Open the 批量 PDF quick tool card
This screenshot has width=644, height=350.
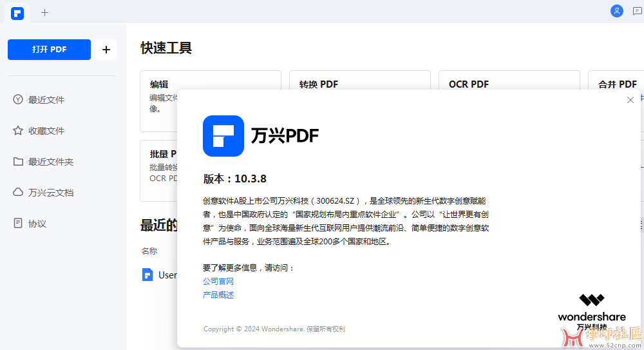158,171
